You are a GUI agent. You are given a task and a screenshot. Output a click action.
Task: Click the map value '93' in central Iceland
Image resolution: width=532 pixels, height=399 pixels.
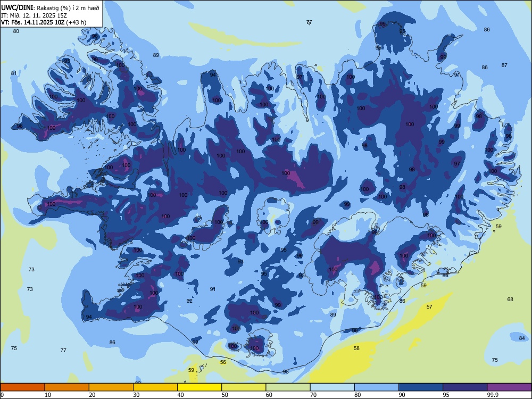[x=240, y=262]
